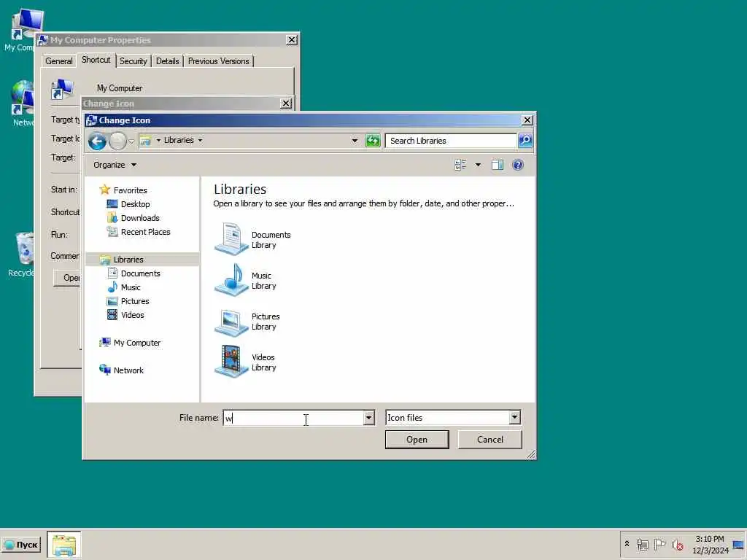Click the muted volume tray icon
The height and width of the screenshot is (560, 747).
click(678, 544)
